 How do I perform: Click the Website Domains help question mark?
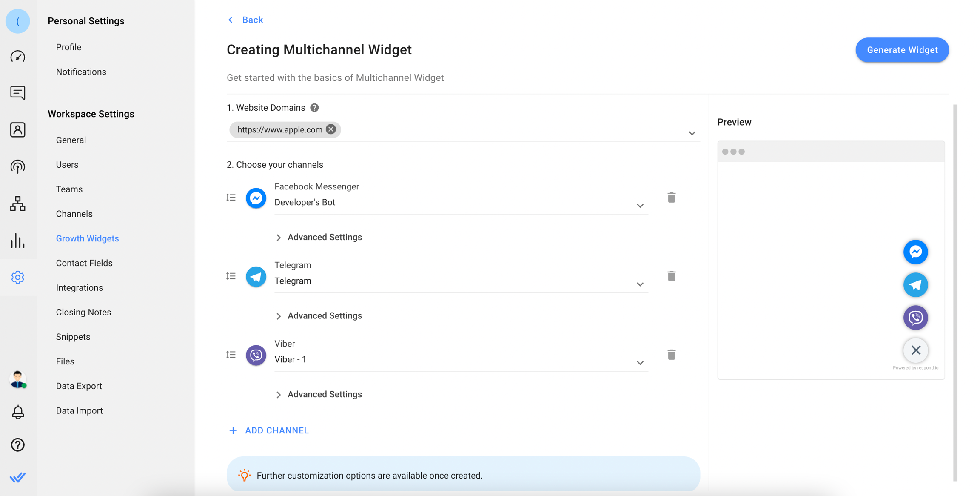point(314,108)
